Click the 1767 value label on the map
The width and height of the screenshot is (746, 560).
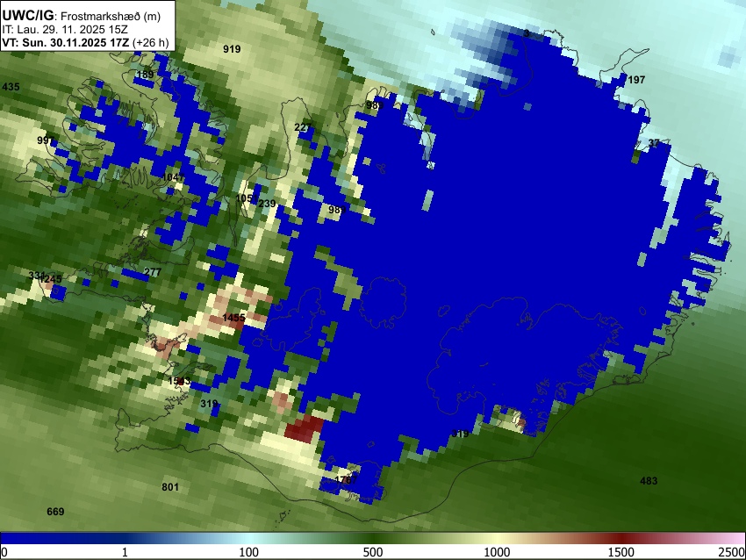pos(346,479)
